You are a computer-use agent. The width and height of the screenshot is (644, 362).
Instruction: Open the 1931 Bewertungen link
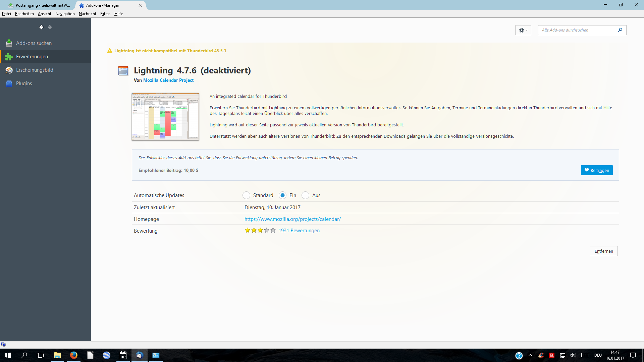pyautogui.click(x=299, y=231)
